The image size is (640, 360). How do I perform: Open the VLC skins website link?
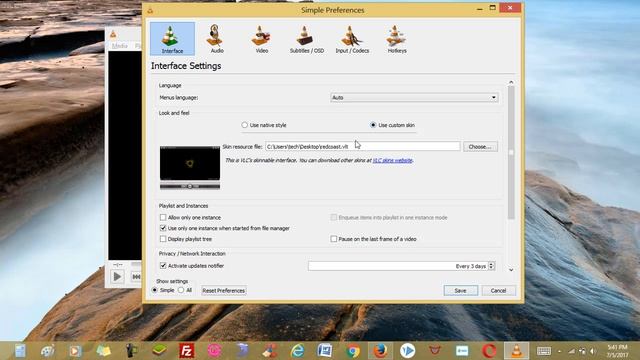coord(392,160)
